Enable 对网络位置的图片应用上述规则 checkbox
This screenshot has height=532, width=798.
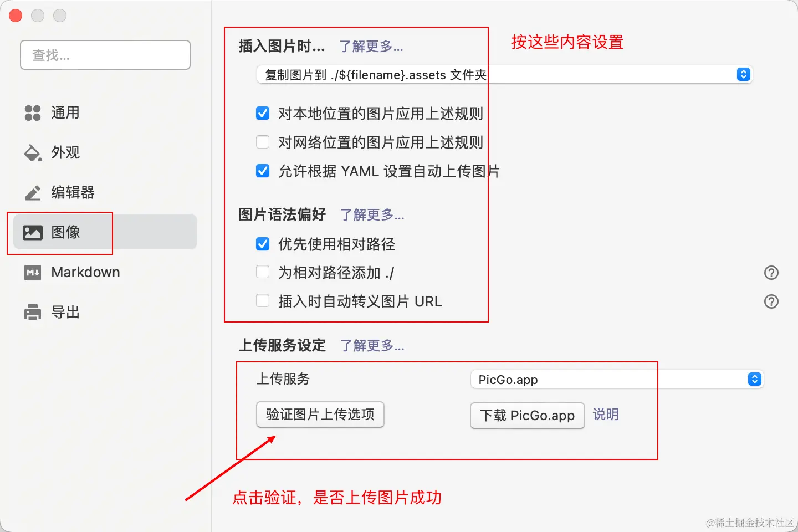[263, 142]
